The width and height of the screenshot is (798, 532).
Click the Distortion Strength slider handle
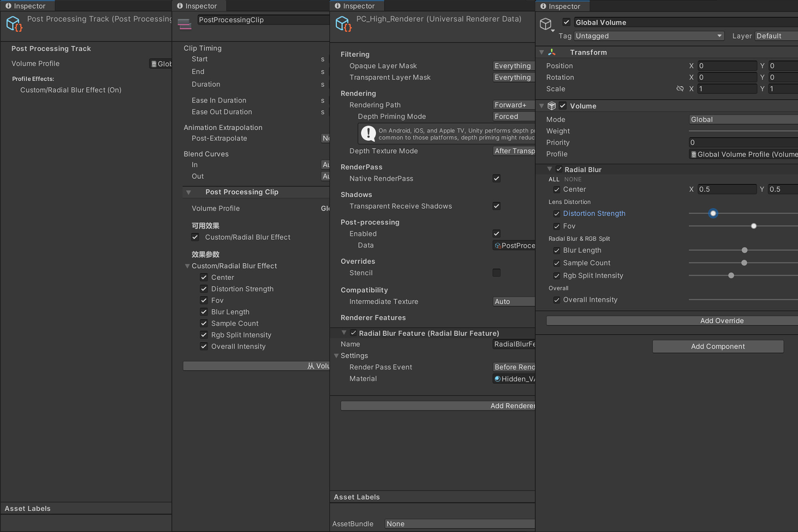713,214
